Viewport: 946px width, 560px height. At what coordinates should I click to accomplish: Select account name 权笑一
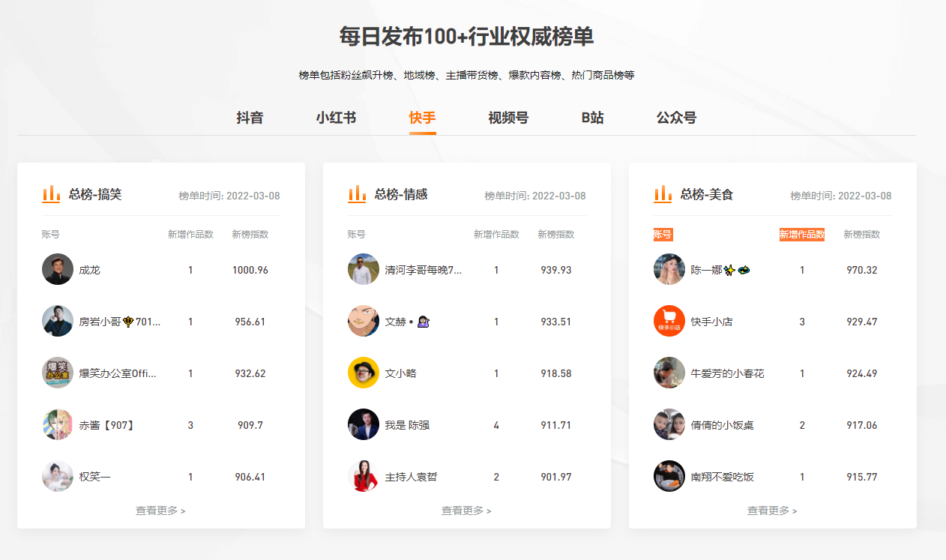click(x=94, y=477)
